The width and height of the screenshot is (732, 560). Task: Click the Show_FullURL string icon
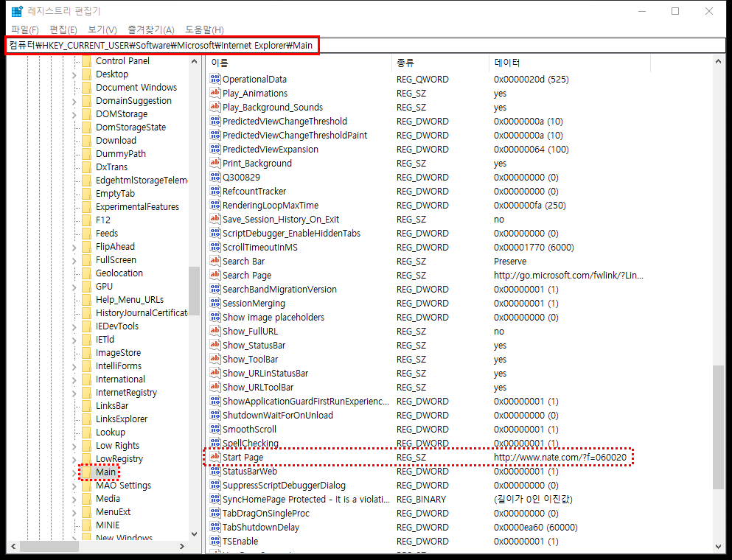point(215,331)
